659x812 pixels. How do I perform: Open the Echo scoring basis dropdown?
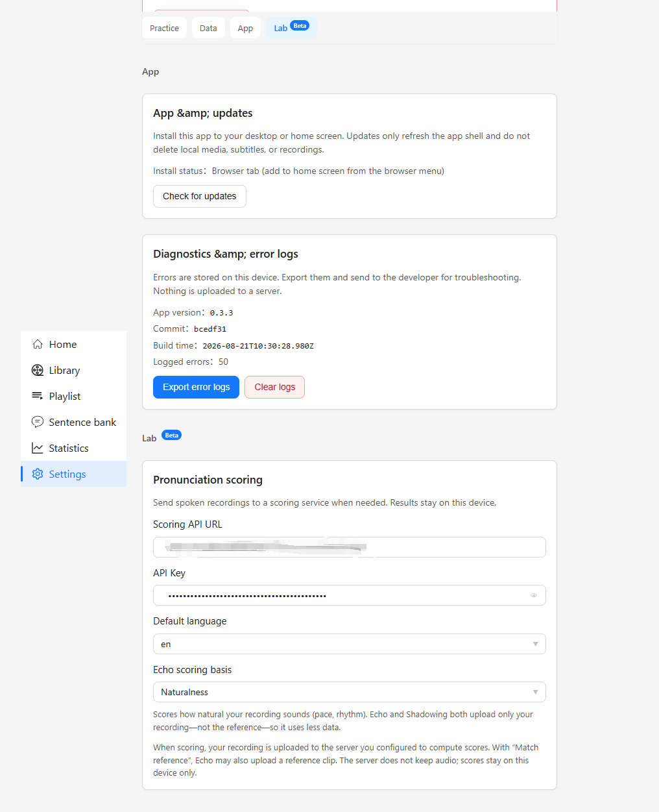click(350, 692)
